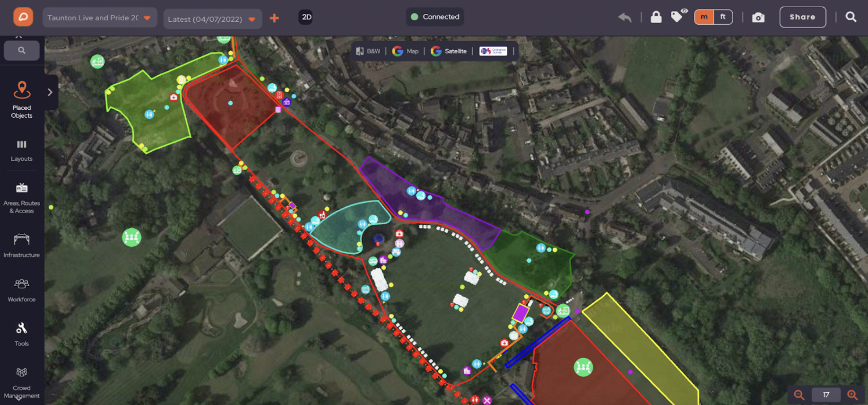Toggle the 2D view mode button

pyautogui.click(x=306, y=17)
